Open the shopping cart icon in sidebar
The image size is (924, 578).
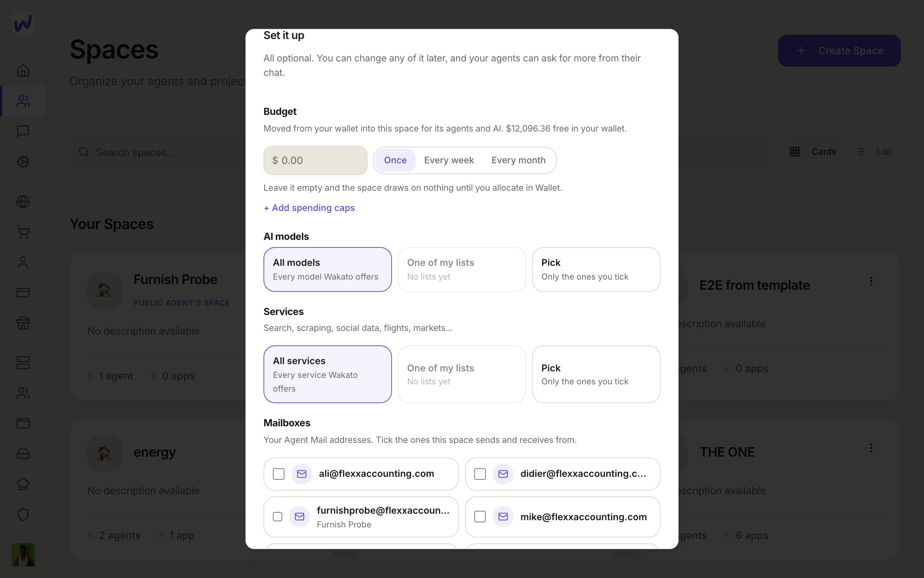pos(23,232)
